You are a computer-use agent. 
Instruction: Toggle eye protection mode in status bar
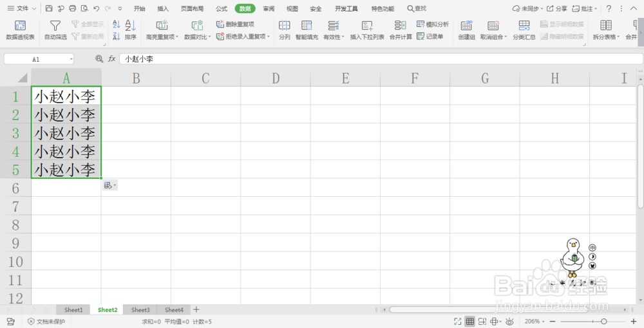[509, 322]
